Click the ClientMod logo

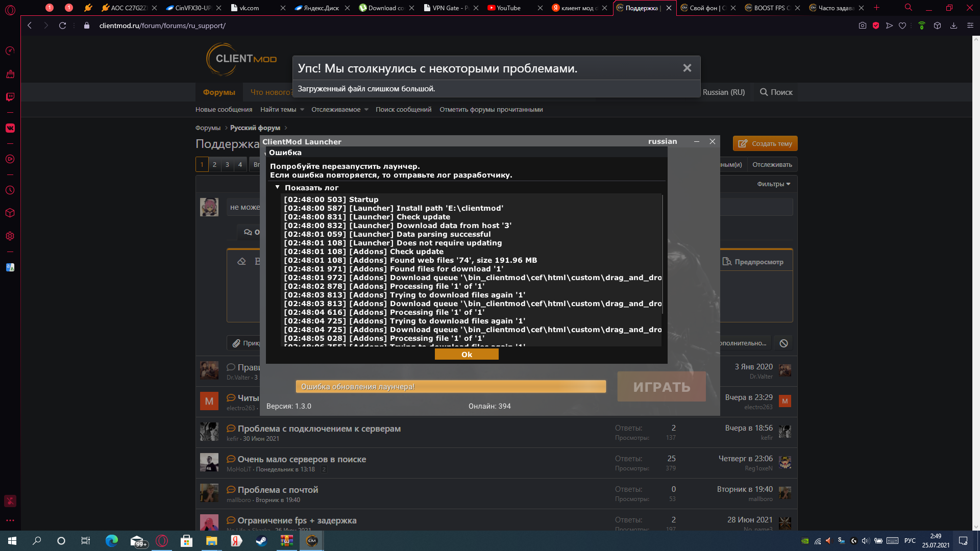[241, 59]
